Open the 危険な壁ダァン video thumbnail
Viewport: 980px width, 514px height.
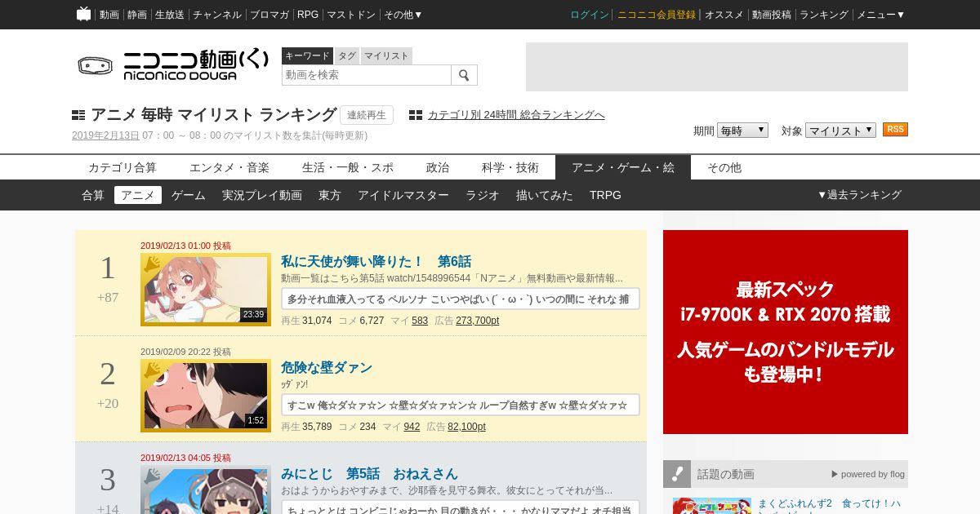[206, 396]
